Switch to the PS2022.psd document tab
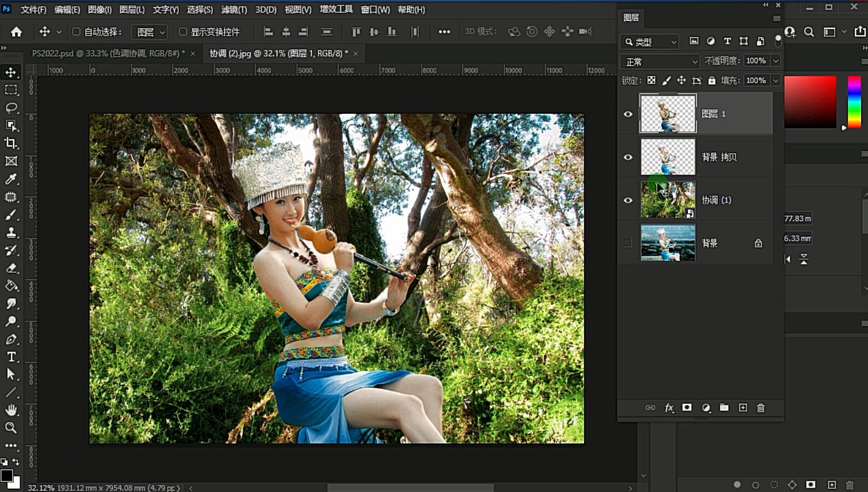Viewport: 868px width, 492px height. coord(108,53)
